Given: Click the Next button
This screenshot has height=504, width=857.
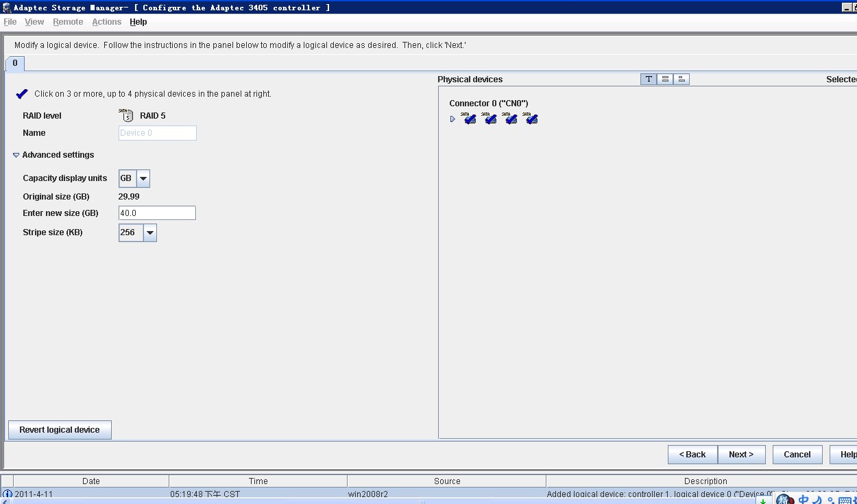Looking at the screenshot, I should (x=741, y=455).
